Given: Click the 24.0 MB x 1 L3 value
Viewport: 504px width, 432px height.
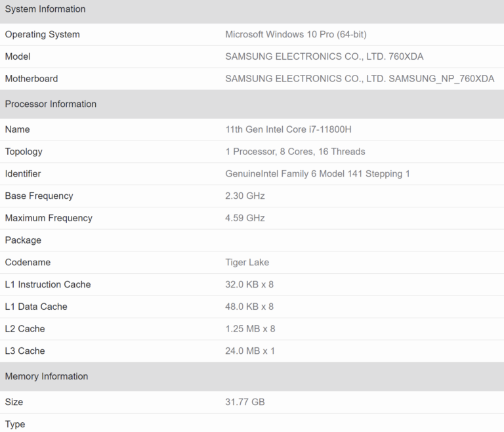Looking at the screenshot, I should click(250, 351).
